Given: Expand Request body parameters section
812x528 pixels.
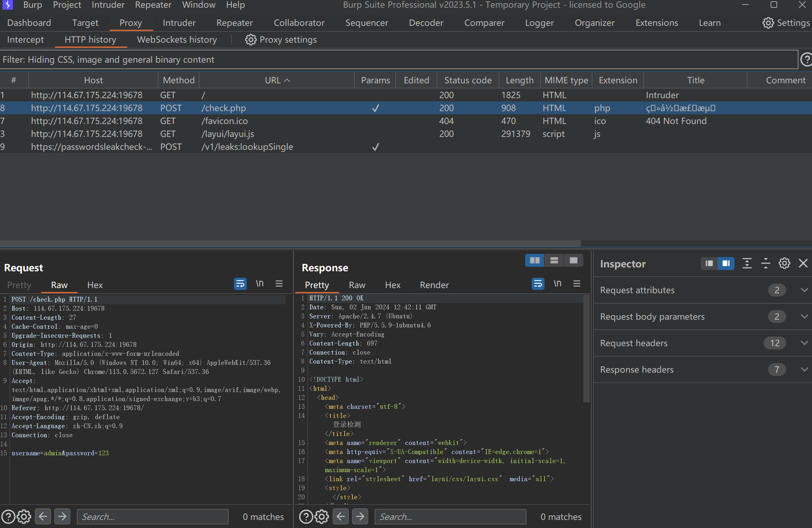Looking at the screenshot, I should tap(804, 316).
